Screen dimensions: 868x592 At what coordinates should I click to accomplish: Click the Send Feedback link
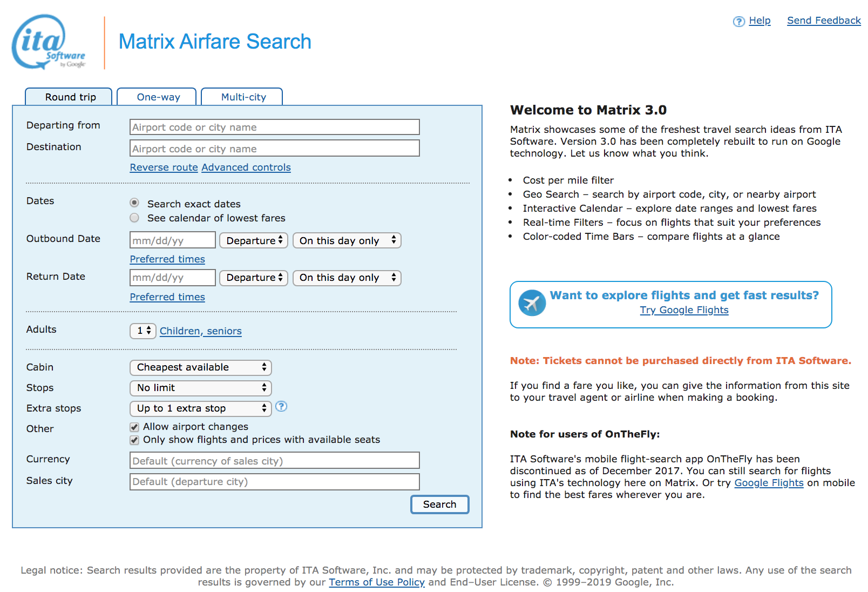(x=824, y=21)
